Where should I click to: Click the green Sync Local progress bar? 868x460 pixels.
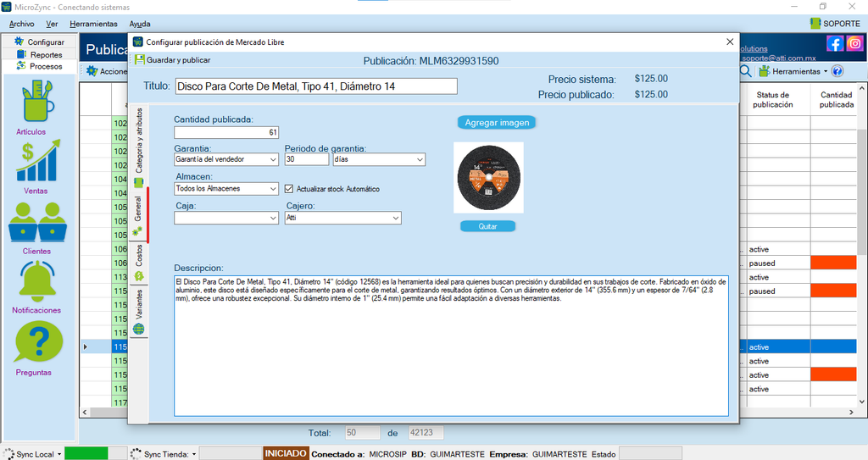click(86, 453)
